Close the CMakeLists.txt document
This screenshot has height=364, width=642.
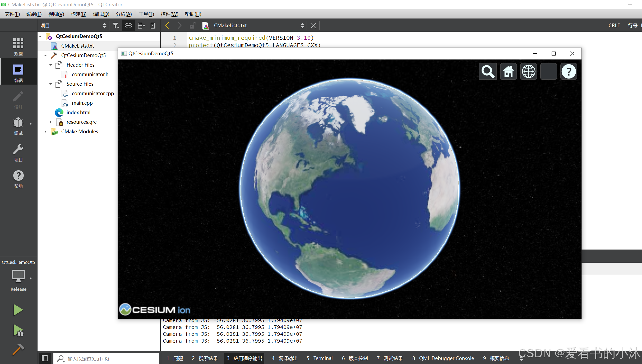[x=313, y=25]
